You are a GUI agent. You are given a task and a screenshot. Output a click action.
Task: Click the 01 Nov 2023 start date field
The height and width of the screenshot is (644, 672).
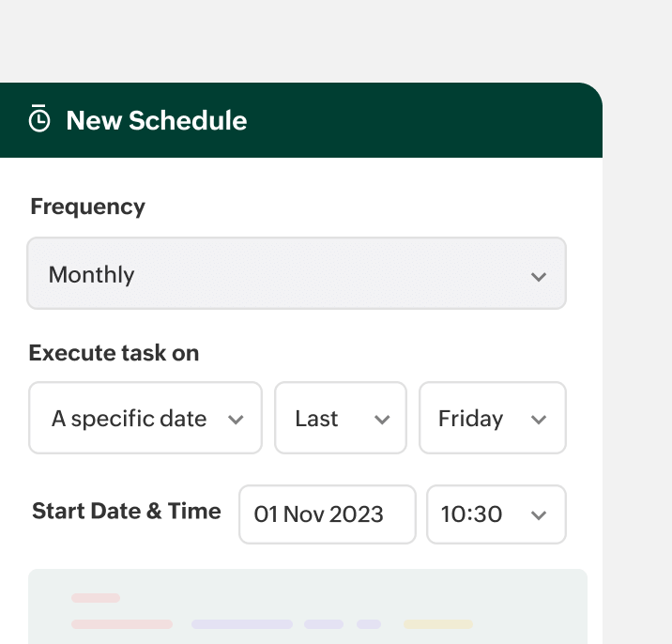point(327,514)
